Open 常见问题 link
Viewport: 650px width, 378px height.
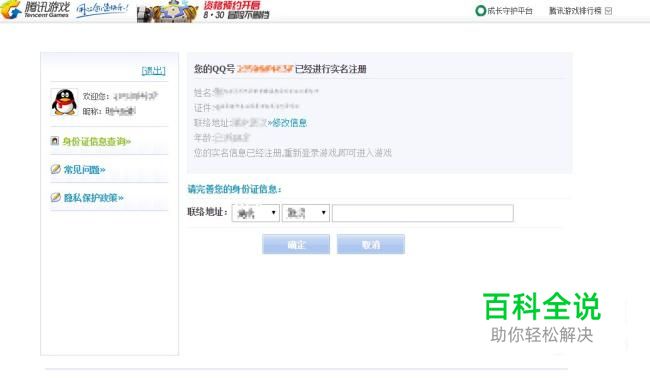pyautogui.click(x=85, y=170)
